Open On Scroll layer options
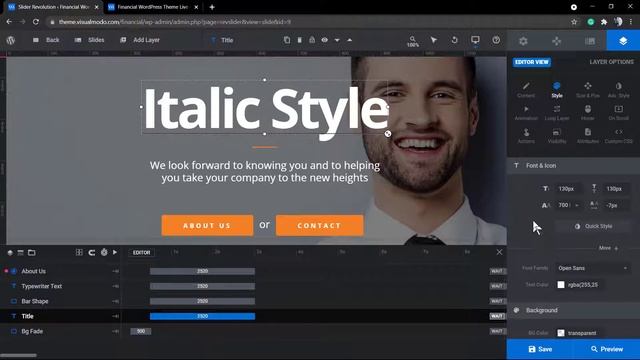This screenshot has width=640, height=360. tap(619, 113)
